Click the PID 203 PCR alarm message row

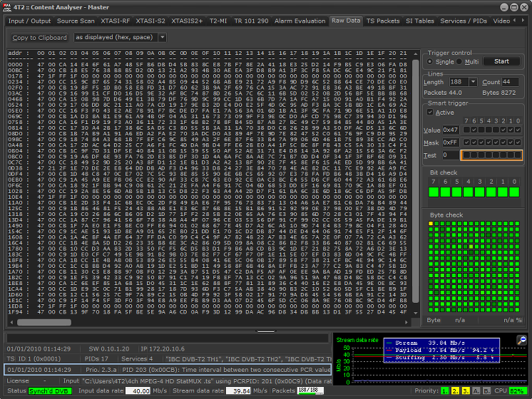(x=168, y=370)
